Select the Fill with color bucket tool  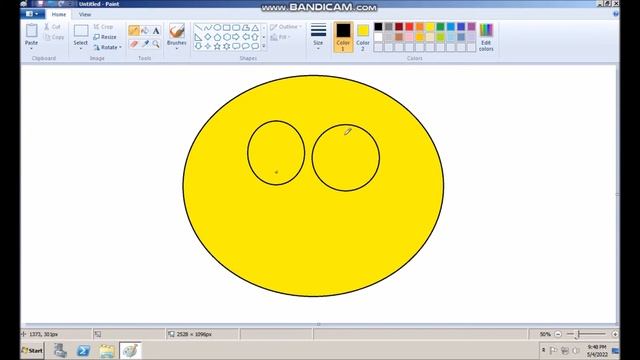point(145,30)
